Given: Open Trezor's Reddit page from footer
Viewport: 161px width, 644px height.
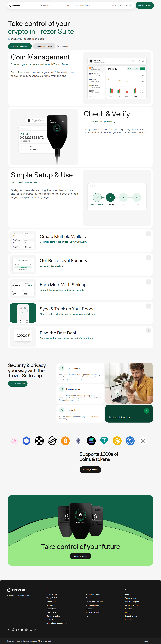Looking at the screenshot, I should tap(13, 630).
